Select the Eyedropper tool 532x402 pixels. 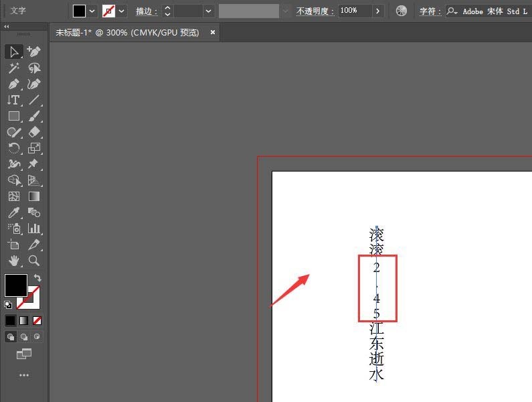point(14,212)
